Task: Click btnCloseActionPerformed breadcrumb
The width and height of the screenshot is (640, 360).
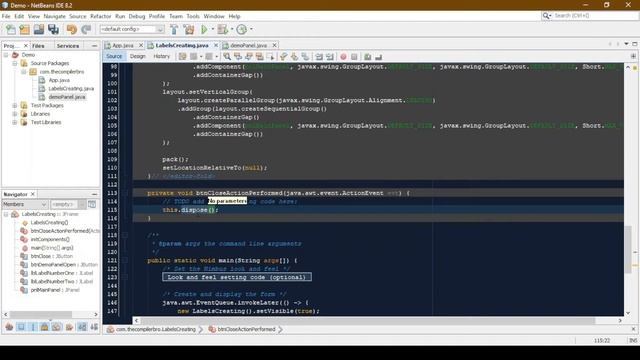Action: pos(246,329)
